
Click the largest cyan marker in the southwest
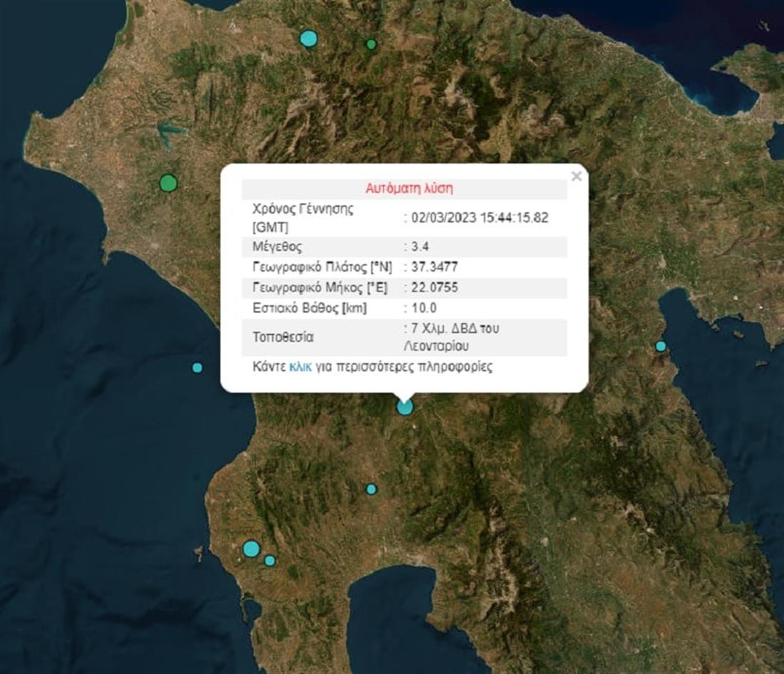pyautogui.click(x=251, y=549)
